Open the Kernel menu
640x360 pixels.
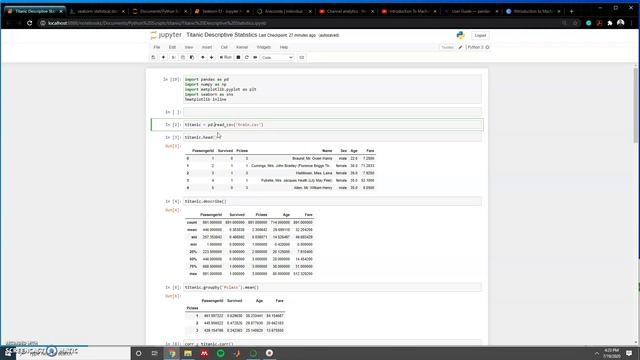(242, 47)
